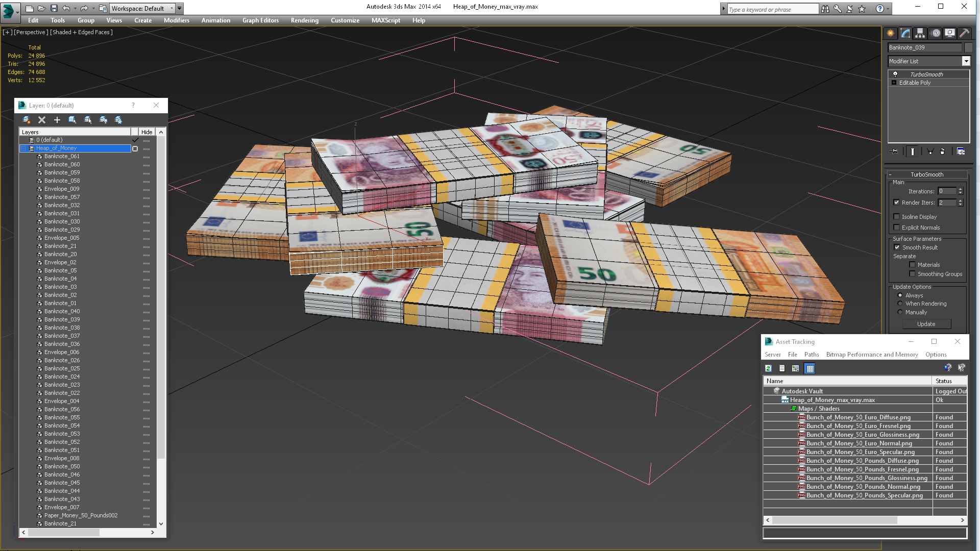Viewport: 980px width, 551px height.
Task: Open the Utilities hammer panel tab
Action: [x=964, y=33]
